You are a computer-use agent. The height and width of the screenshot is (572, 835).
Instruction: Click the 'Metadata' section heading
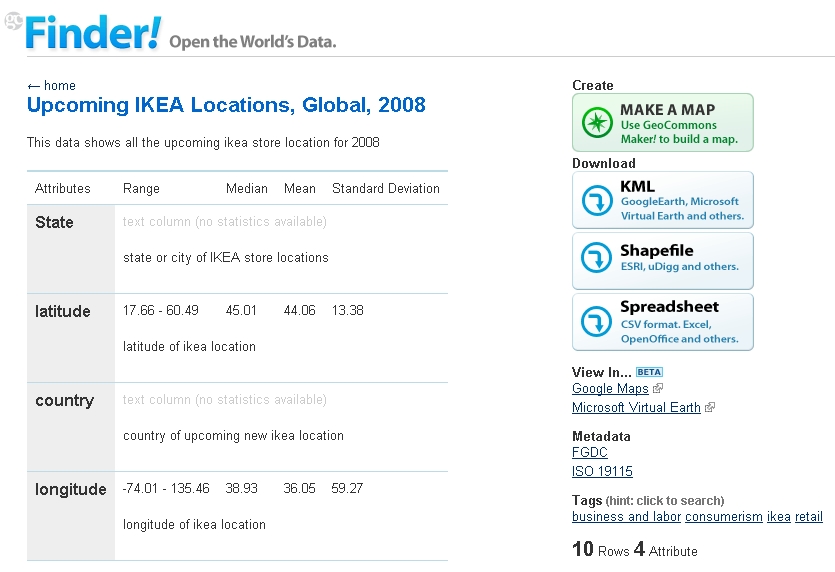pyautogui.click(x=601, y=436)
